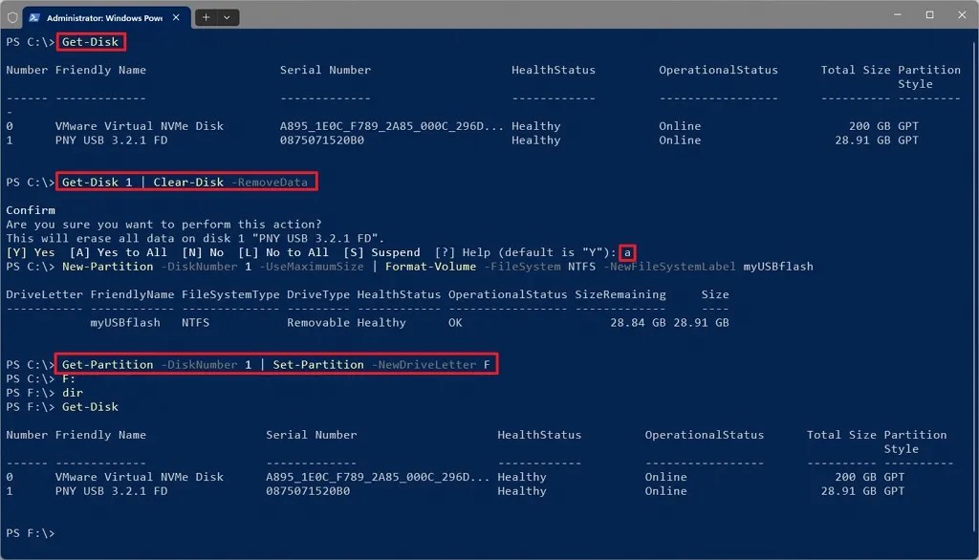Viewport: 979px width, 560px height.
Task: Click the '[A] Yes to All' option text
Action: coord(118,252)
